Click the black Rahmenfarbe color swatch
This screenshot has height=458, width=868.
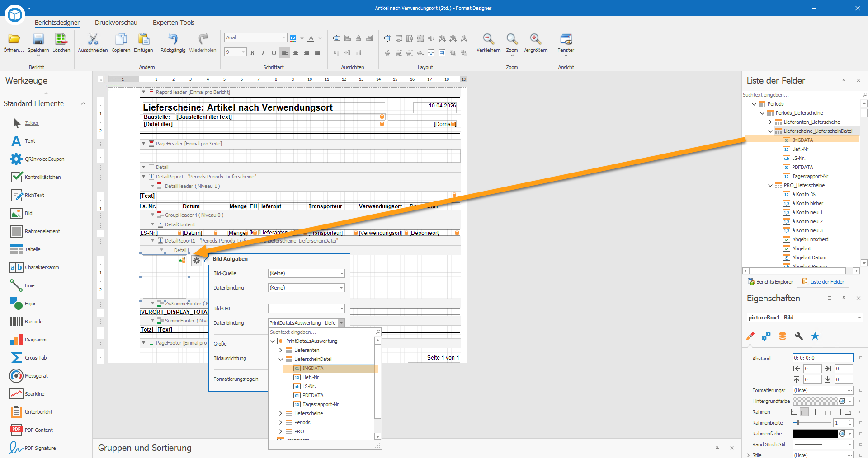tap(816, 434)
